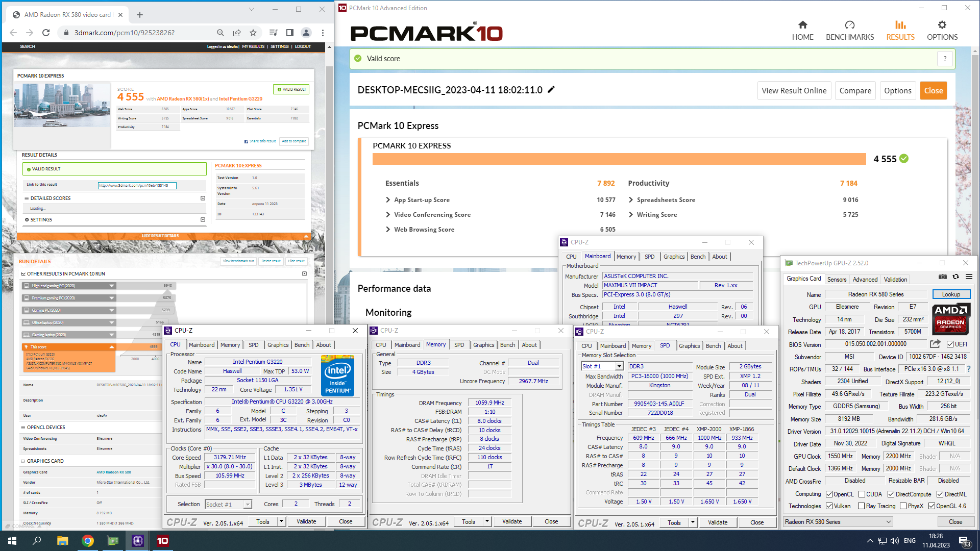The height and width of the screenshot is (551, 980).
Task: Toggle CUDA checkbox in GPU-Z
Action: (862, 494)
